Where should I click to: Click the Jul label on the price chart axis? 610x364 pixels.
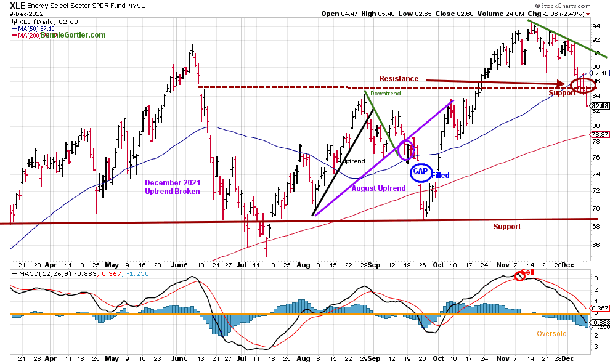tap(241, 265)
